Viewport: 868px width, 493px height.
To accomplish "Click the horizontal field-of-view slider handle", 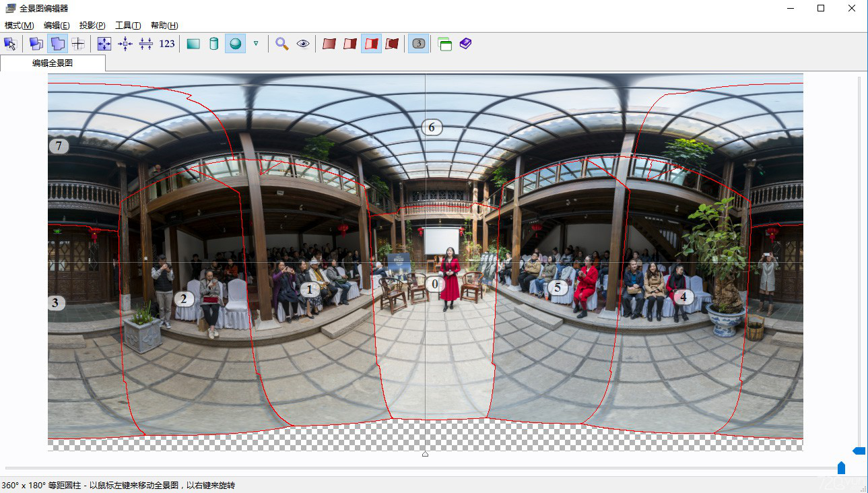I will (x=841, y=467).
